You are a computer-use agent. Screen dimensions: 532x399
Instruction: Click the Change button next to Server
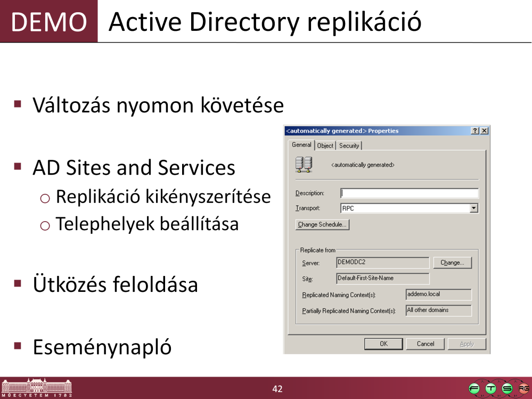coord(452,263)
